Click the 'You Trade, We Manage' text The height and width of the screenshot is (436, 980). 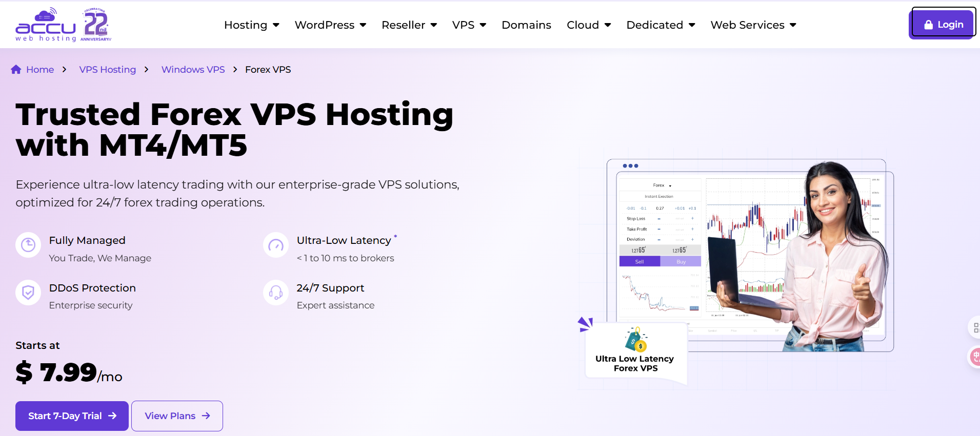(x=100, y=258)
